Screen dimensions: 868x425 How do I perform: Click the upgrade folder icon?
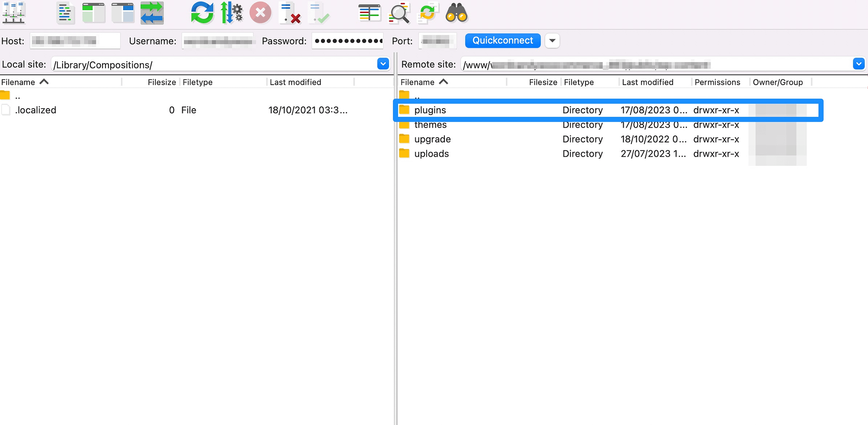[x=404, y=138]
